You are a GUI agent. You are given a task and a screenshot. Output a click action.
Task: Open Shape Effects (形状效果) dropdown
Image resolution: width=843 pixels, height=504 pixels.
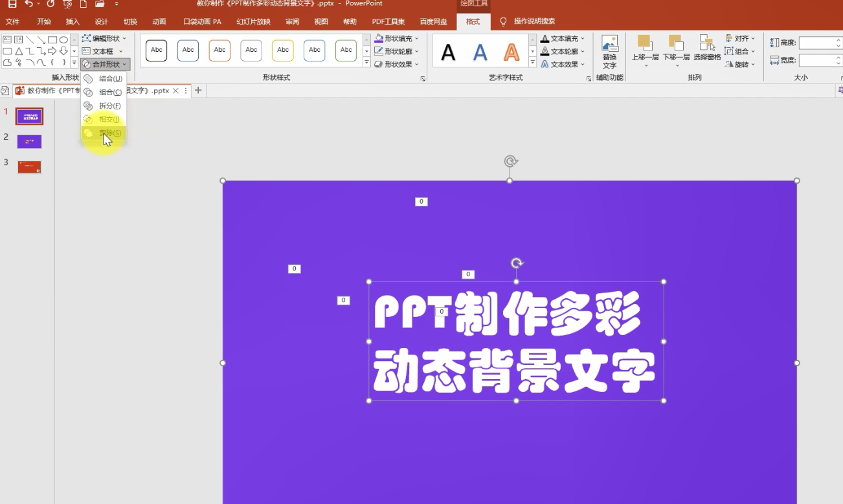(x=397, y=64)
